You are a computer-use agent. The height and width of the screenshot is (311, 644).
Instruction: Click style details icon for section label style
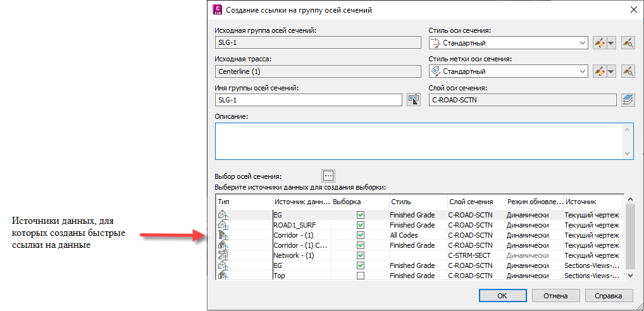pos(628,71)
